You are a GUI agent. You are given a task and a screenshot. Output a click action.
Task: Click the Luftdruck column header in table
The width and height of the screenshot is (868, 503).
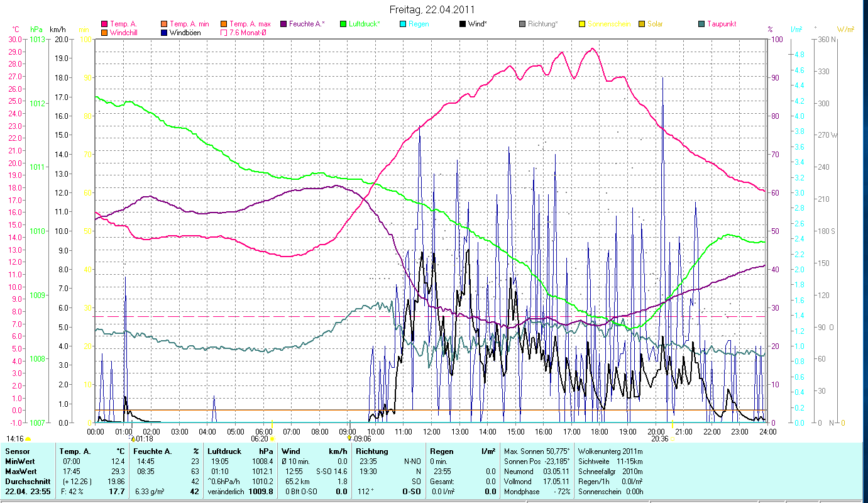[225, 451]
